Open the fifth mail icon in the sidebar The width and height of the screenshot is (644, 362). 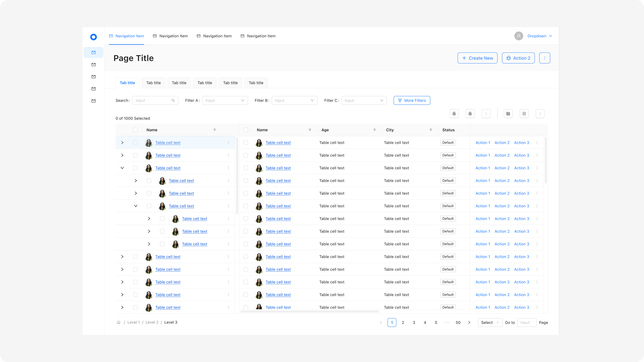pyautogui.click(x=93, y=101)
